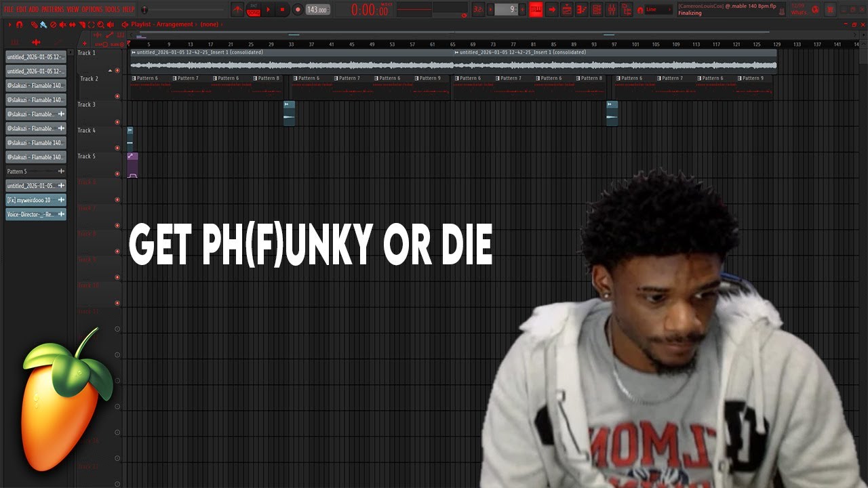This screenshot has width=868, height=488.
Task: Click the Play button in transport
Action: click(268, 9)
